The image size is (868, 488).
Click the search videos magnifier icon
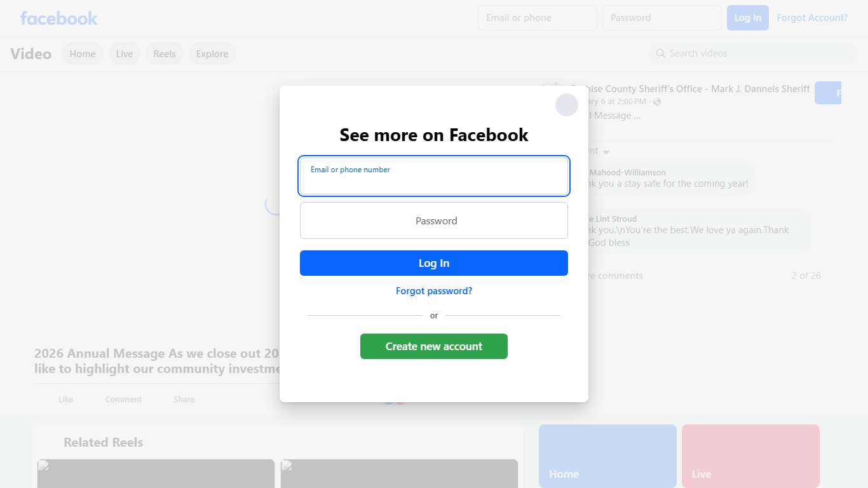click(x=661, y=53)
